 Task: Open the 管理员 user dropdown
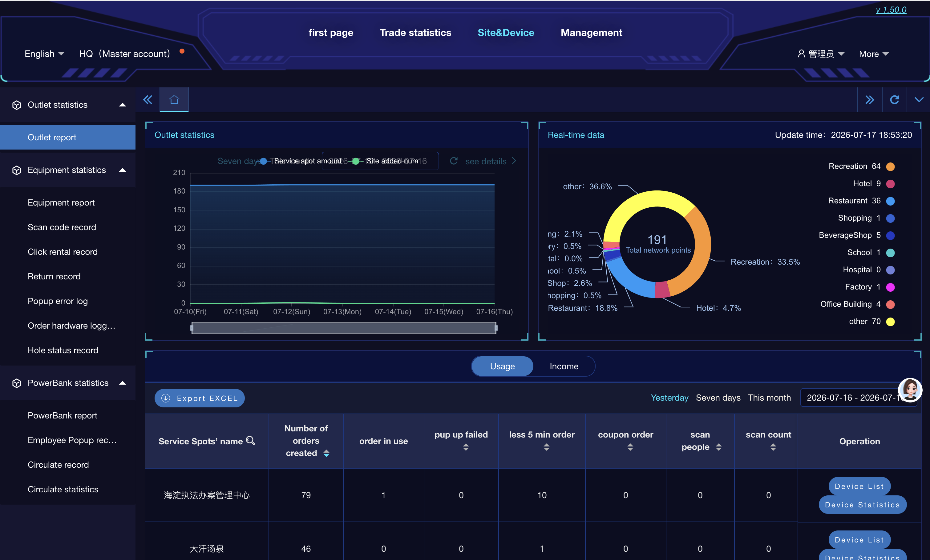[x=821, y=54]
